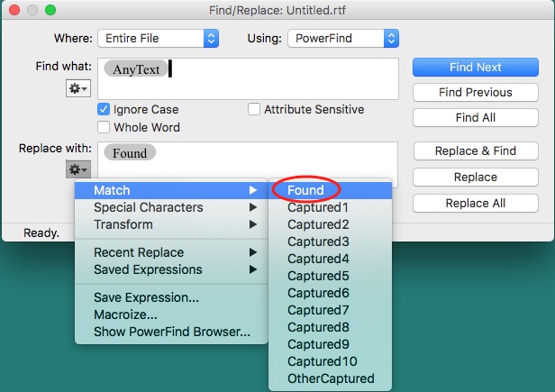555x392 pixels.
Task: Click the Found token in Replace field
Action: (130, 153)
